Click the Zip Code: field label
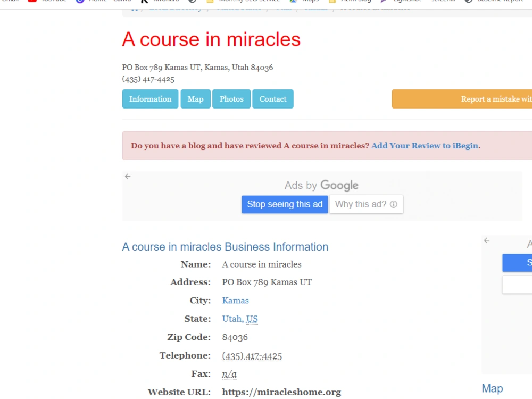532x399 pixels. pos(189,337)
